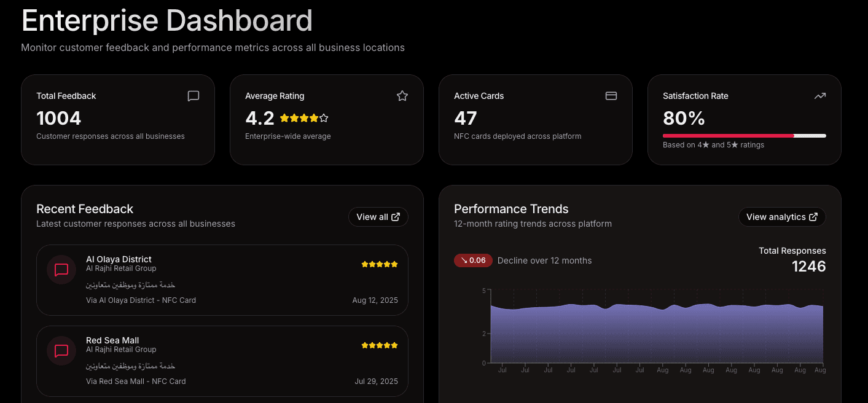Expand the Al Olaya District feedback entry
The image size is (868, 403).
tap(222, 280)
